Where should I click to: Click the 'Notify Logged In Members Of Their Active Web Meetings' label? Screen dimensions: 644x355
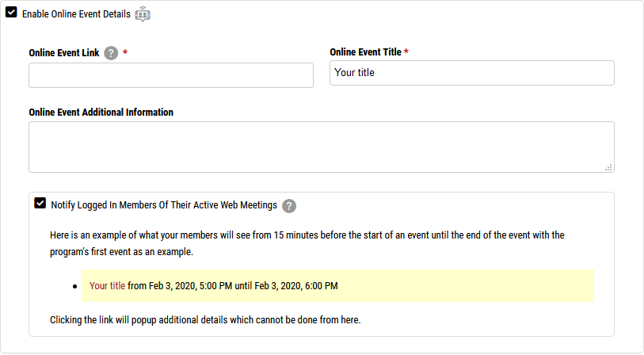[x=164, y=204]
